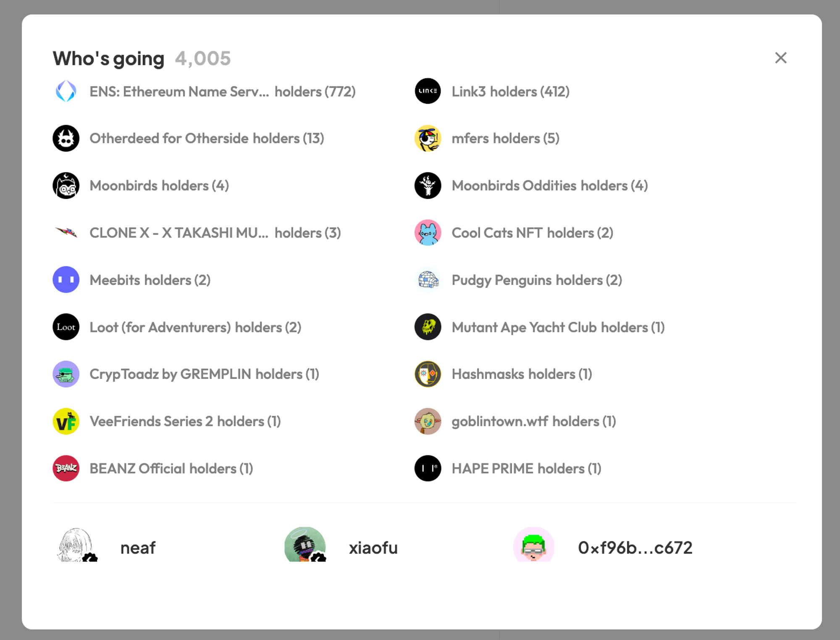Select the Otherdeed for Otherside icon
This screenshot has width=840, height=640.
[x=66, y=138]
